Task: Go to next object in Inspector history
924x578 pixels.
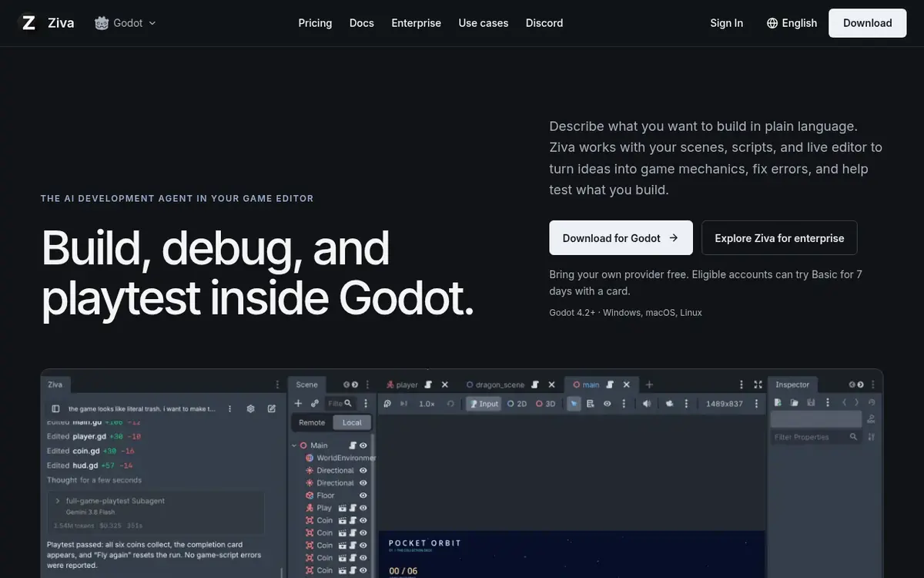Action: [x=856, y=402]
